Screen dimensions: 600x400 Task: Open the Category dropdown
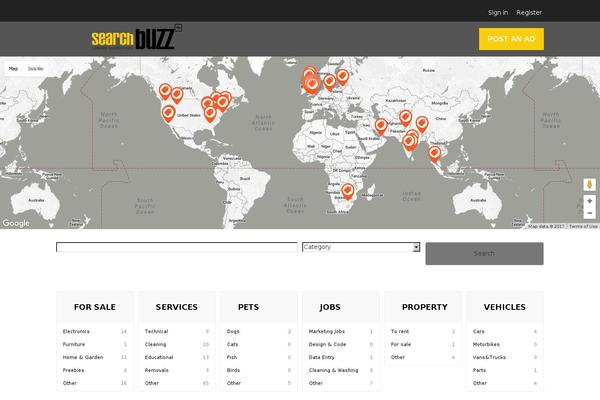tap(361, 247)
